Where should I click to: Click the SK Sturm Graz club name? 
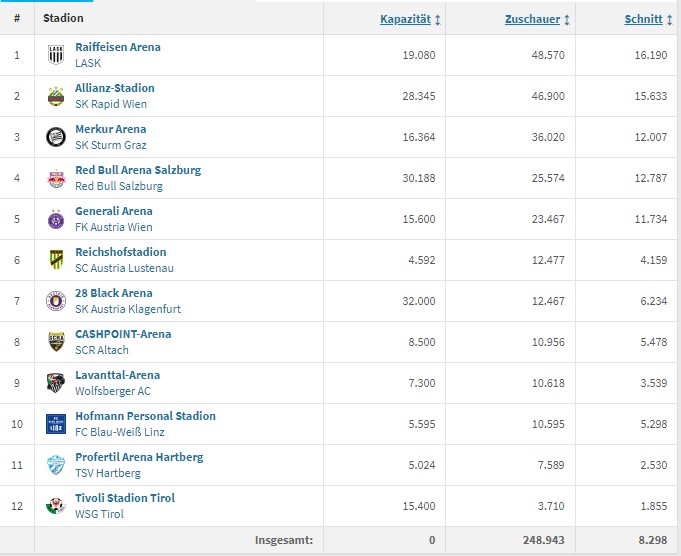tap(111, 145)
